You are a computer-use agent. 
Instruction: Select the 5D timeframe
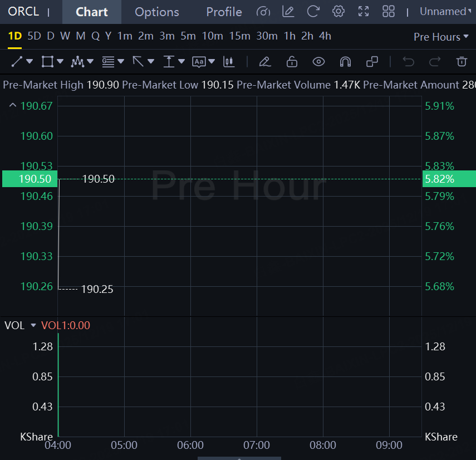34,36
